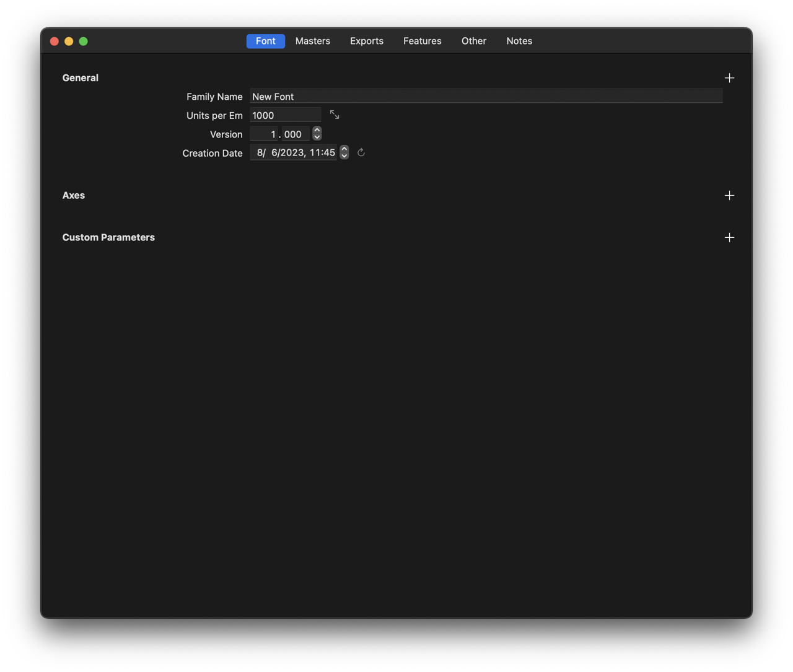Increase Version using the stepper up arrow
The width and height of the screenshot is (793, 672).
317,131
